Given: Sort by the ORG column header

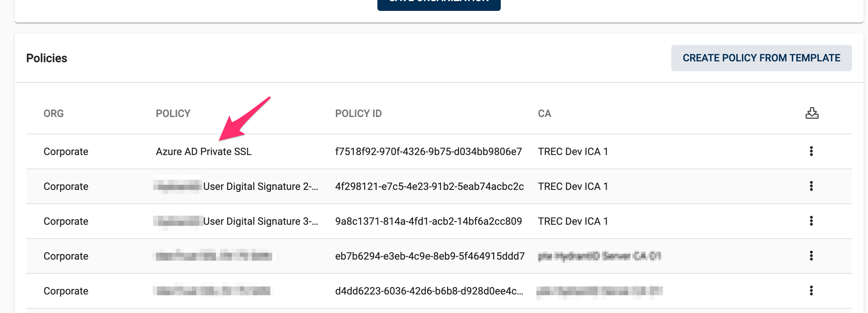Looking at the screenshot, I should (54, 114).
